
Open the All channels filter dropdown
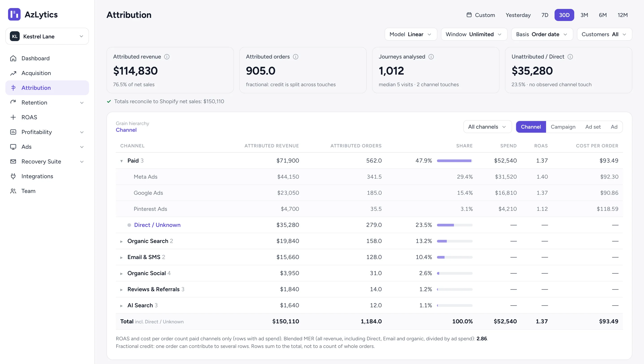click(x=487, y=127)
